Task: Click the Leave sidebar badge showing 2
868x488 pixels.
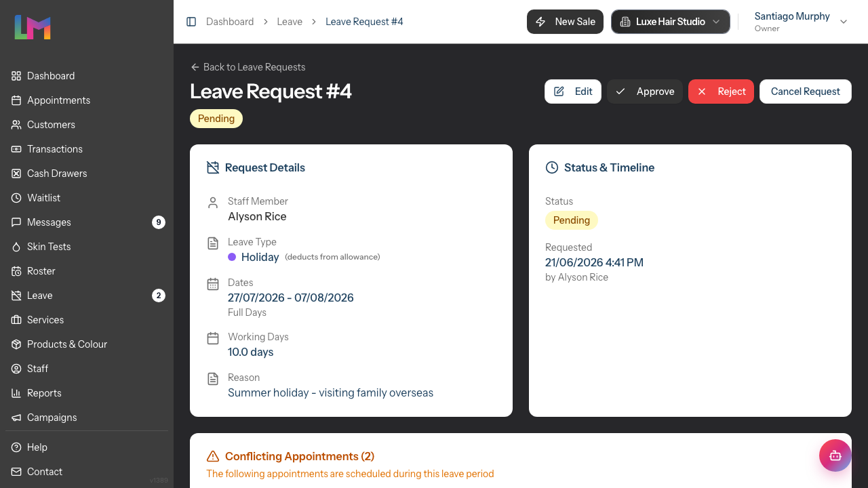Action: (x=159, y=296)
